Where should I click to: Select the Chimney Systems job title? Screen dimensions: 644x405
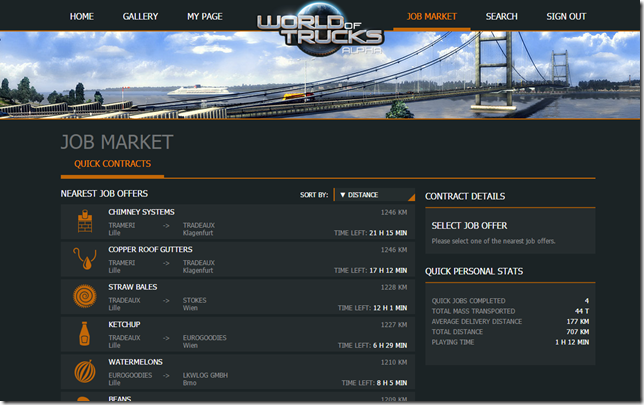(x=141, y=212)
